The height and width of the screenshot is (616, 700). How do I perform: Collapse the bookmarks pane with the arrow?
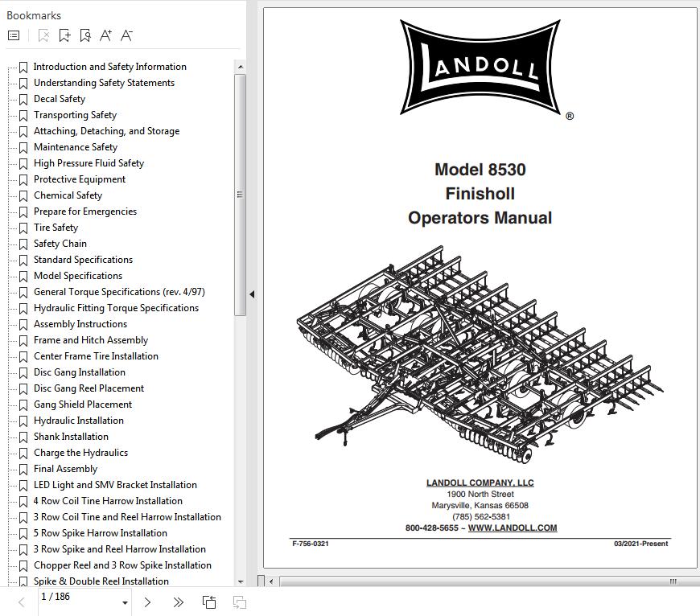pos(252,294)
